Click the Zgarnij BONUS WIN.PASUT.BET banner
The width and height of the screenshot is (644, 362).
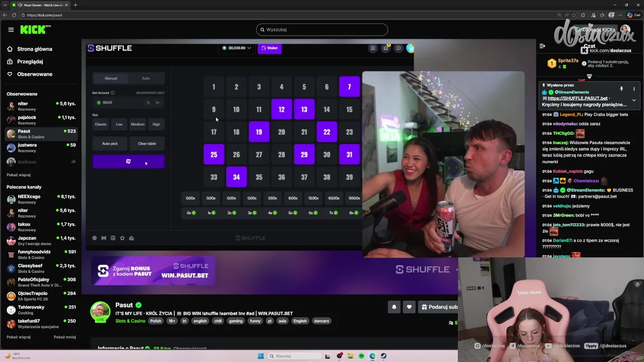pos(153,271)
